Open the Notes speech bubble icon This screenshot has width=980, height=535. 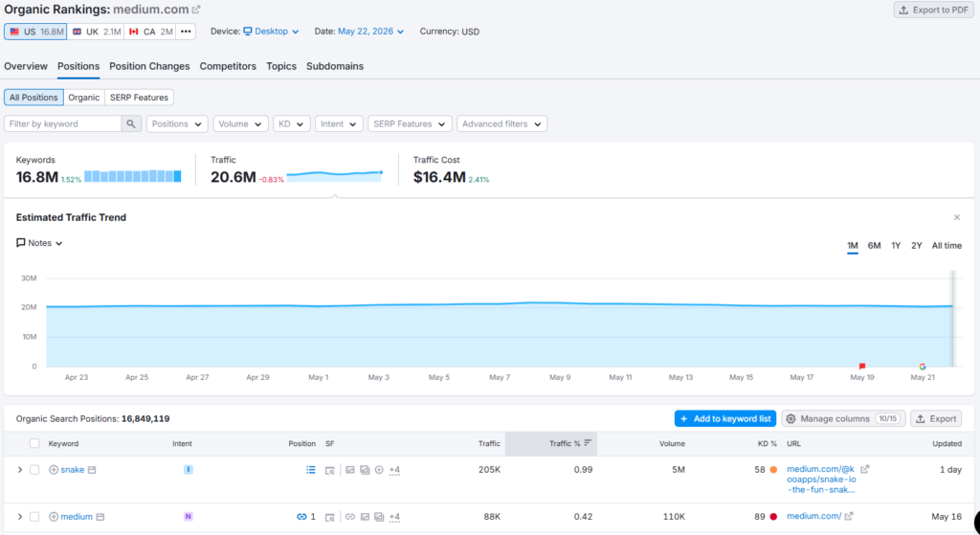21,242
